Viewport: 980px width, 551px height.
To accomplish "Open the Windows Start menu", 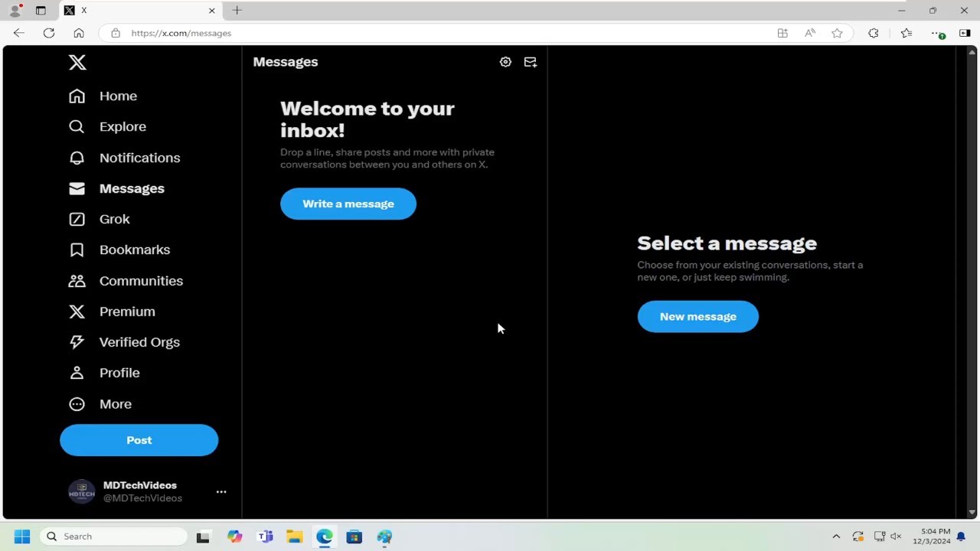I will pyautogui.click(x=22, y=536).
